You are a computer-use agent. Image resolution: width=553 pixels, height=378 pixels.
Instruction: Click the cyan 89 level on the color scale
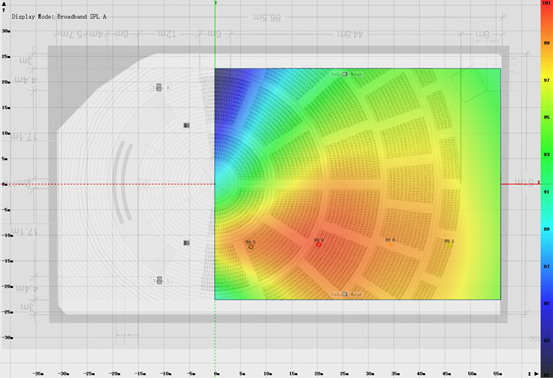tap(546, 229)
